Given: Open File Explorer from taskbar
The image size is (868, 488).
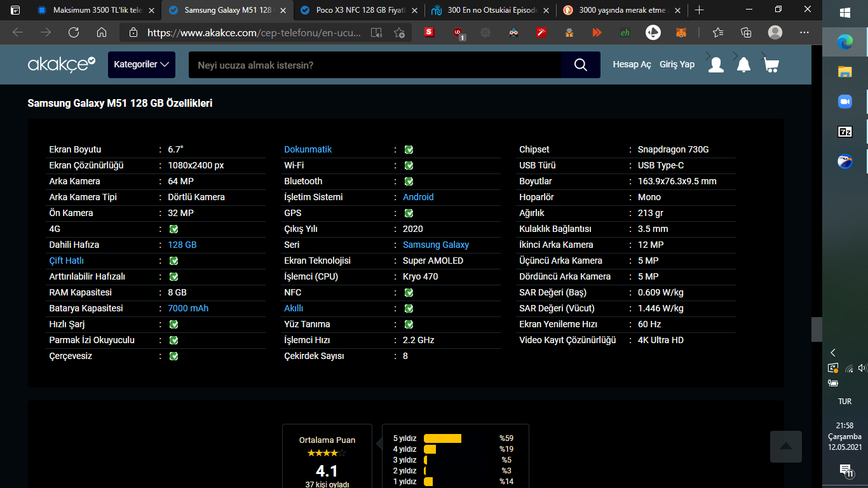Looking at the screenshot, I should (x=845, y=72).
